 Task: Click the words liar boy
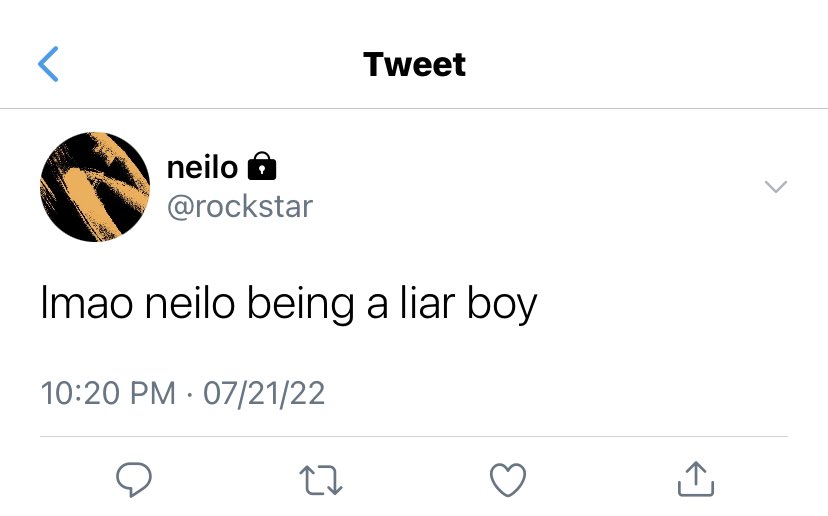[468, 303]
